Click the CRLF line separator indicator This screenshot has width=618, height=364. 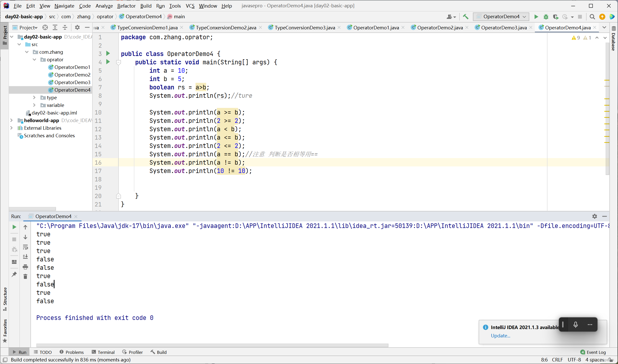point(557,360)
